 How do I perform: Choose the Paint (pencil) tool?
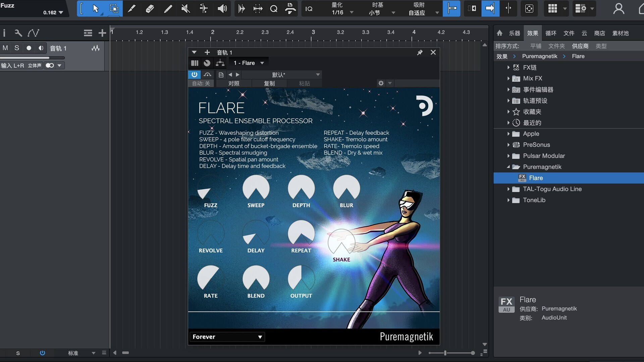pyautogui.click(x=168, y=8)
